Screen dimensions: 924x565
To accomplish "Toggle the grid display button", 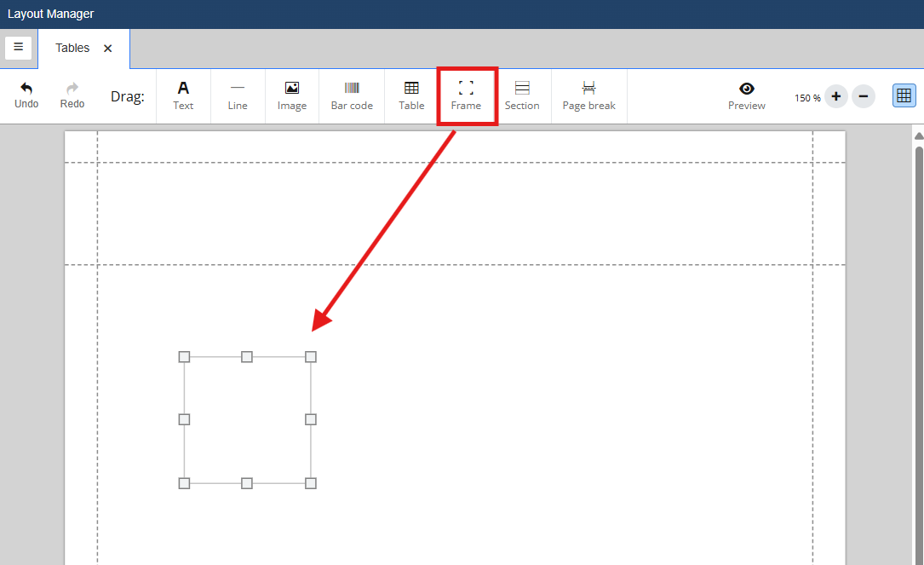I will click(x=904, y=95).
